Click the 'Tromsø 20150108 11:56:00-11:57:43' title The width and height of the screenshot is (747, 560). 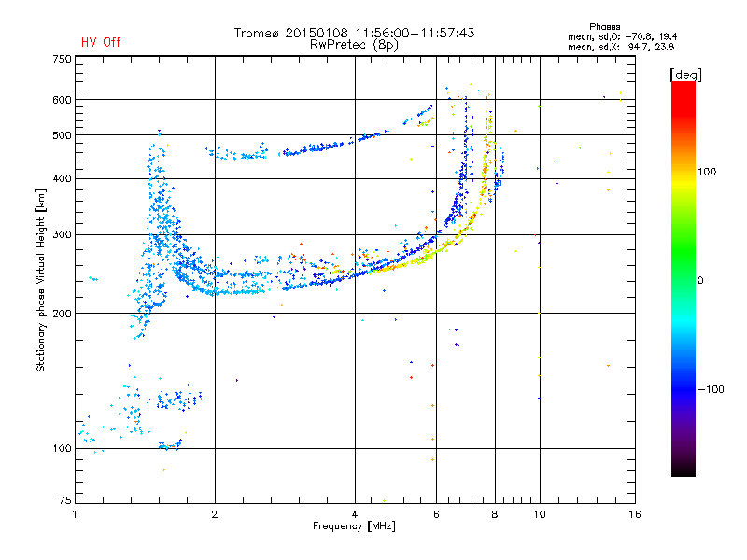(354, 33)
